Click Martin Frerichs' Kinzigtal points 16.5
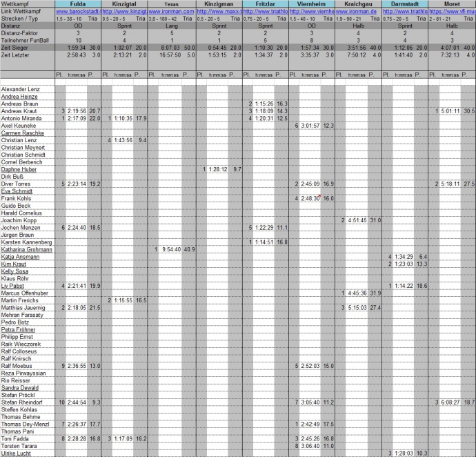 [141, 300]
